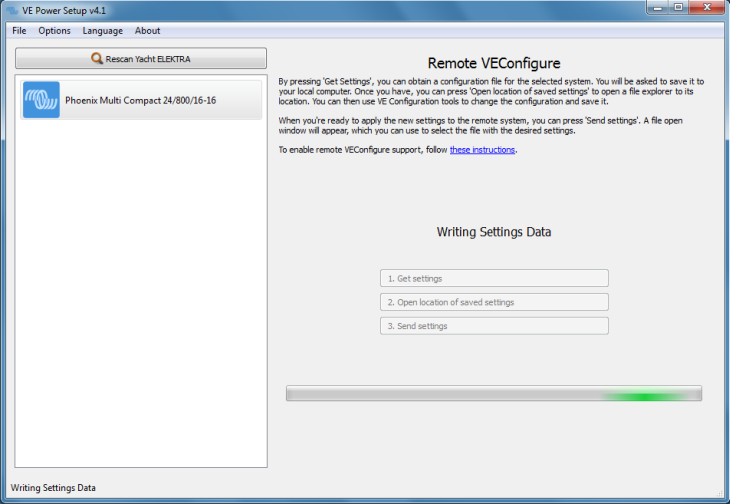Click the magnifier icon on Rescan button
730x504 pixels.
click(x=97, y=59)
